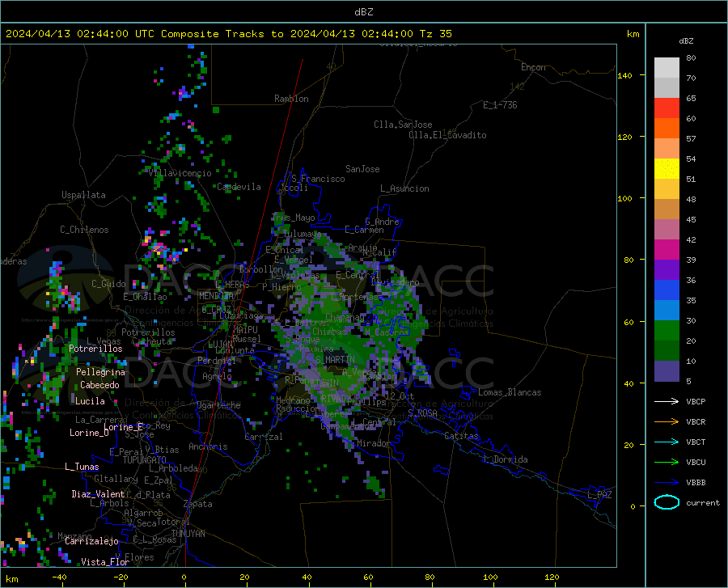Image resolution: width=728 pixels, height=588 pixels.
Task: Click the 'Carrizal' label
Action: point(264,437)
